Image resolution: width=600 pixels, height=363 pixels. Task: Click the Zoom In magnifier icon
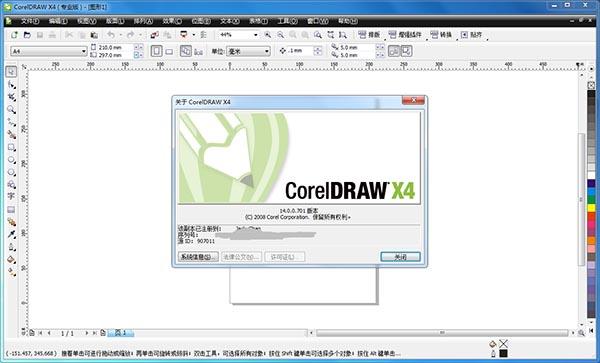(268, 35)
